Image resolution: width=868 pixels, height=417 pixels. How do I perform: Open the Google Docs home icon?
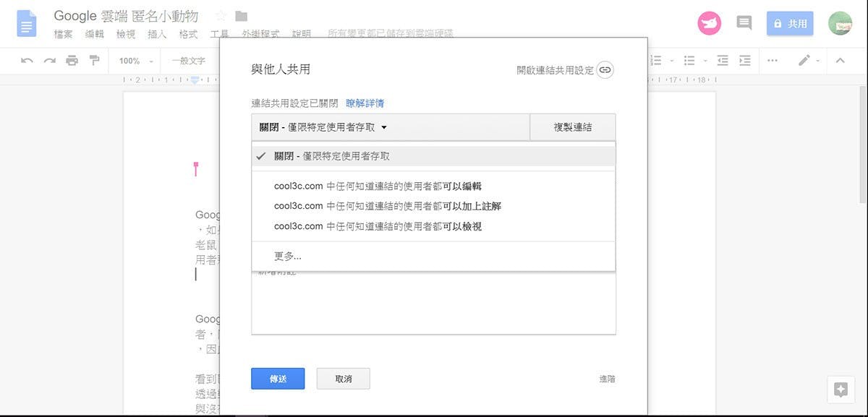click(x=27, y=24)
